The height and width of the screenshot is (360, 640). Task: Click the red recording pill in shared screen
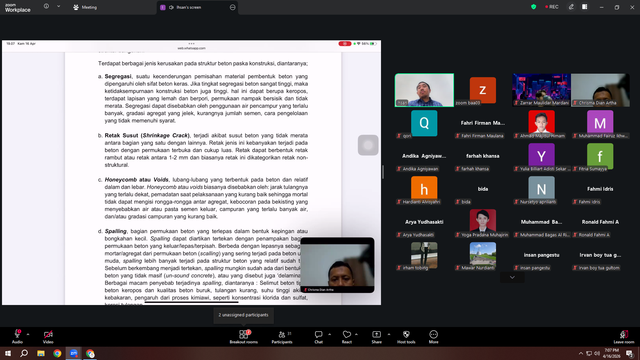coord(344,44)
